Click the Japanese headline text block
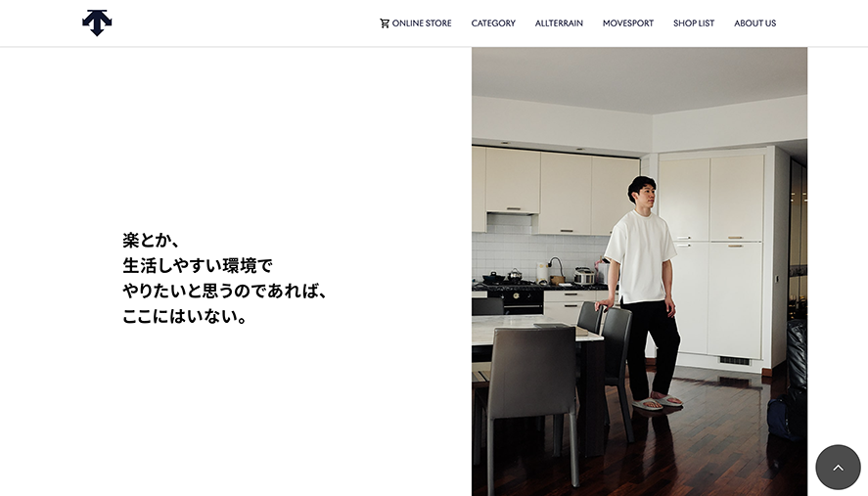The width and height of the screenshot is (868, 496). [x=224, y=279]
